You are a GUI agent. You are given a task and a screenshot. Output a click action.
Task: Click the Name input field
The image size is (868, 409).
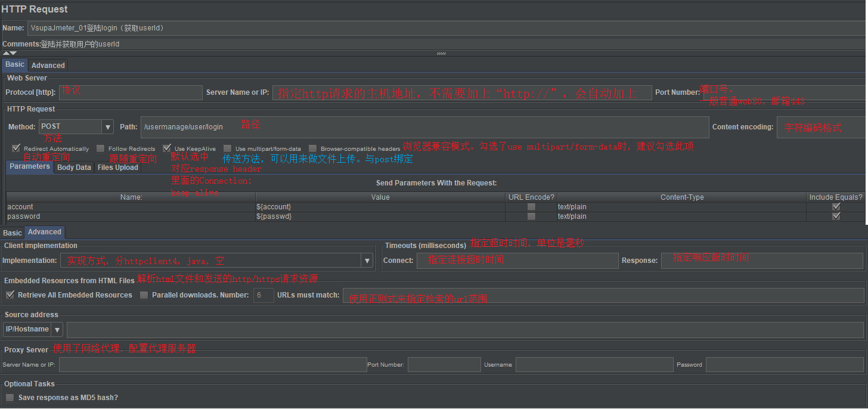[447, 28]
